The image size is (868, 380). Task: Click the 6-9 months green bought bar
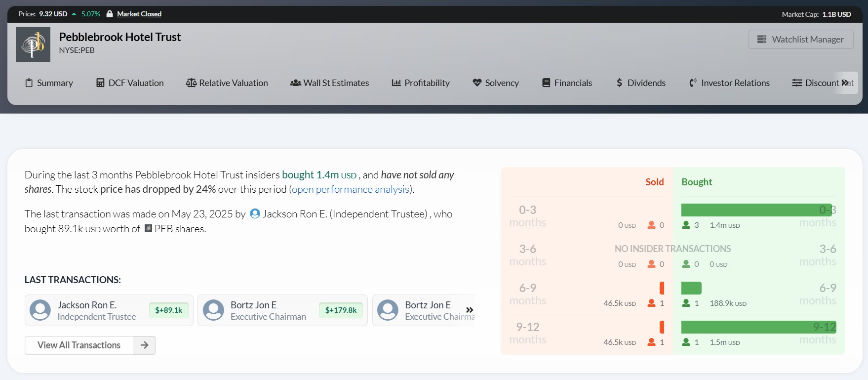point(691,288)
